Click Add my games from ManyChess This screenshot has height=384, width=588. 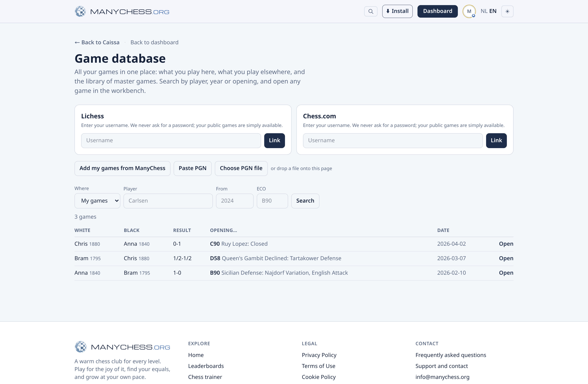click(122, 168)
